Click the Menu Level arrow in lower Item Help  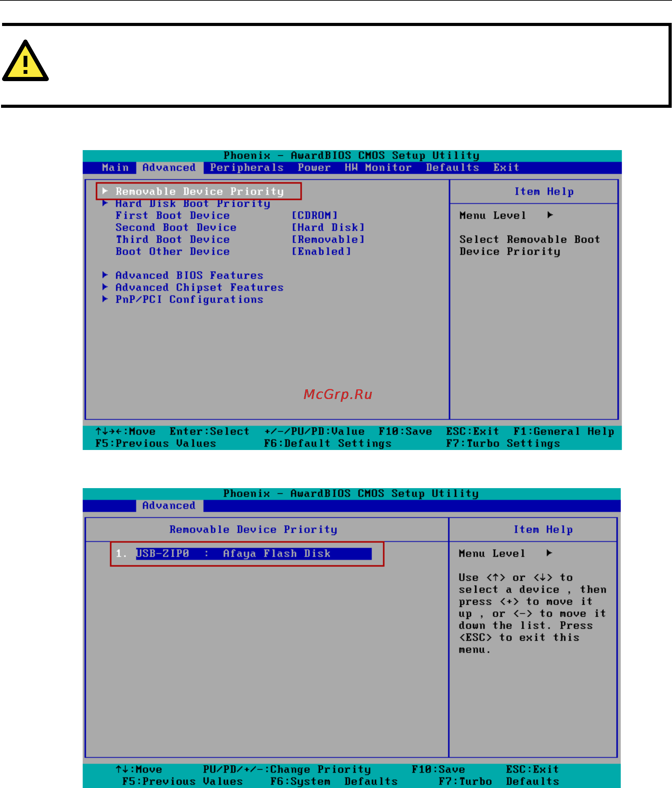tap(549, 553)
